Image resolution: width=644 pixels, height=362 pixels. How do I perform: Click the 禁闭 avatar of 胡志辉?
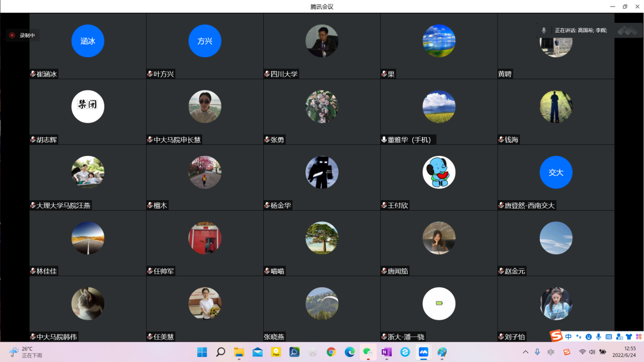point(88,107)
